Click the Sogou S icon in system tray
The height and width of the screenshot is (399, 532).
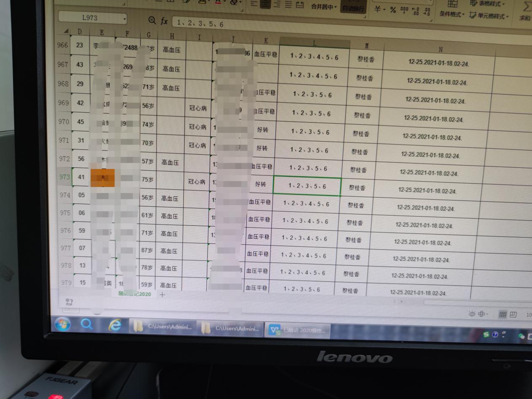(486, 334)
